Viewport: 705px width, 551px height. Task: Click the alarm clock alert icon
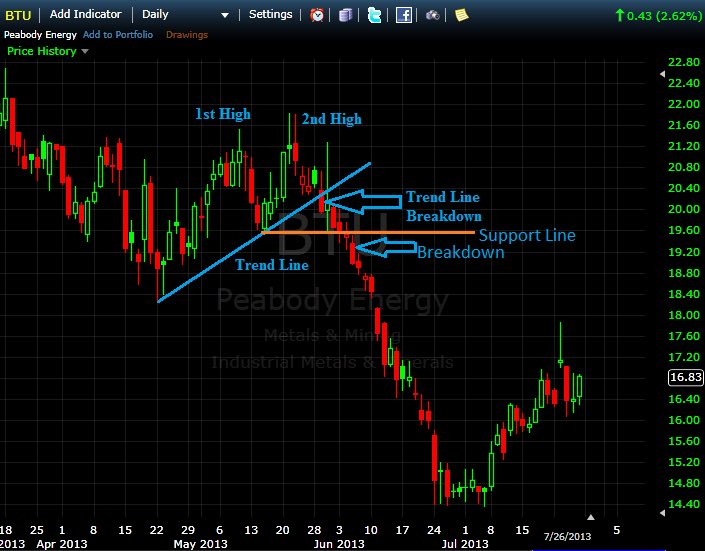[317, 15]
